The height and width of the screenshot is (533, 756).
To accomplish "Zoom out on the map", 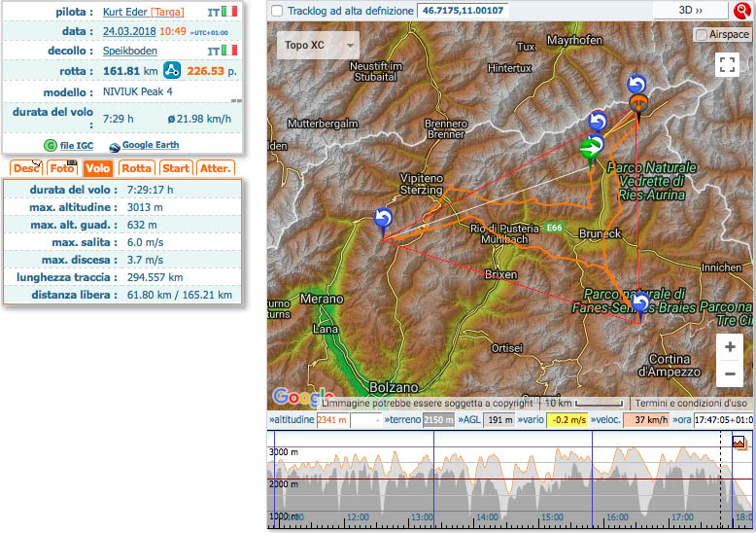I will tap(730, 374).
